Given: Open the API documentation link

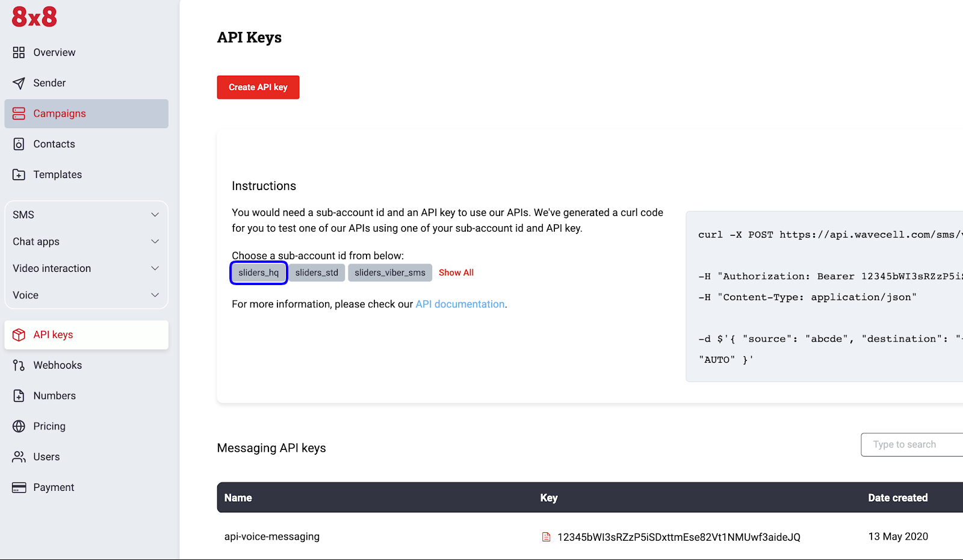Looking at the screenshot, I should click(x=460, y=304).
